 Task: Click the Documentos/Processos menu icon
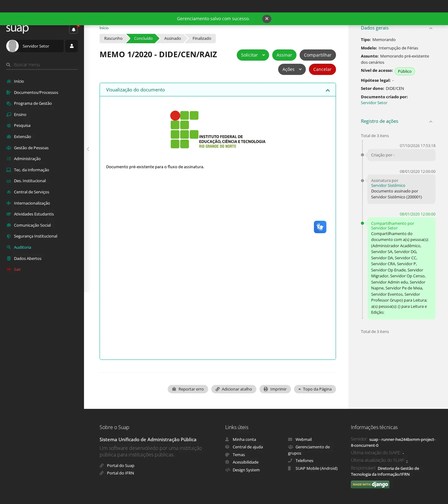click(x=9, y=92)
